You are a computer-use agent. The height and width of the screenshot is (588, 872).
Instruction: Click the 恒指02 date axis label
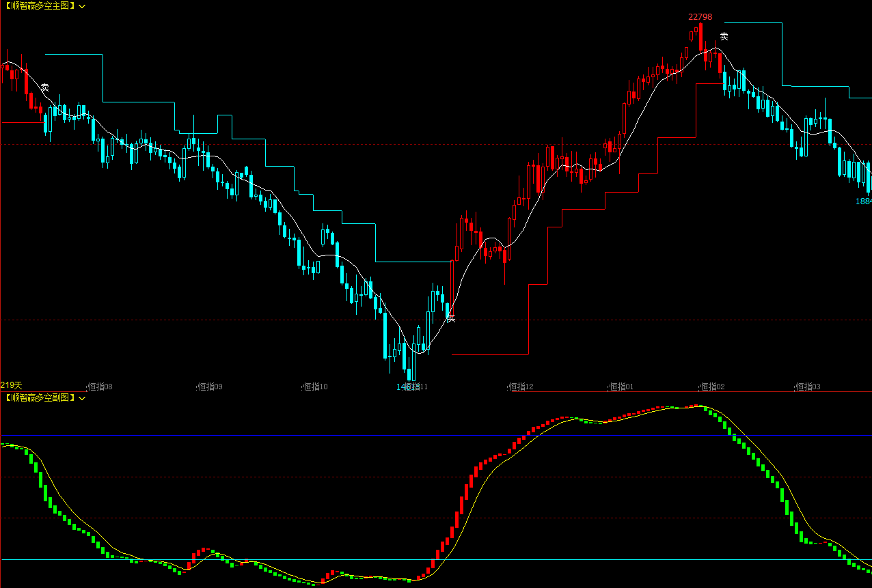click(713, 387)
